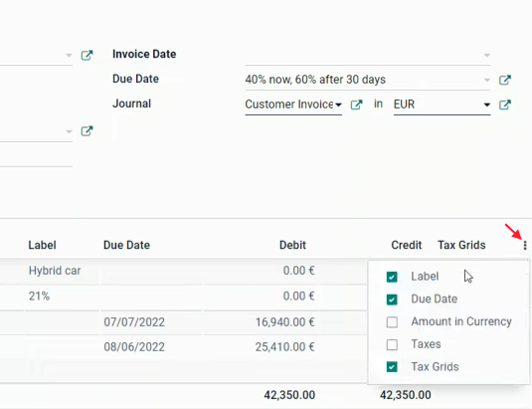Sort by the Debit column header
Image resolution: width=532 pixels, height=409 pixels.
[292, 245]
